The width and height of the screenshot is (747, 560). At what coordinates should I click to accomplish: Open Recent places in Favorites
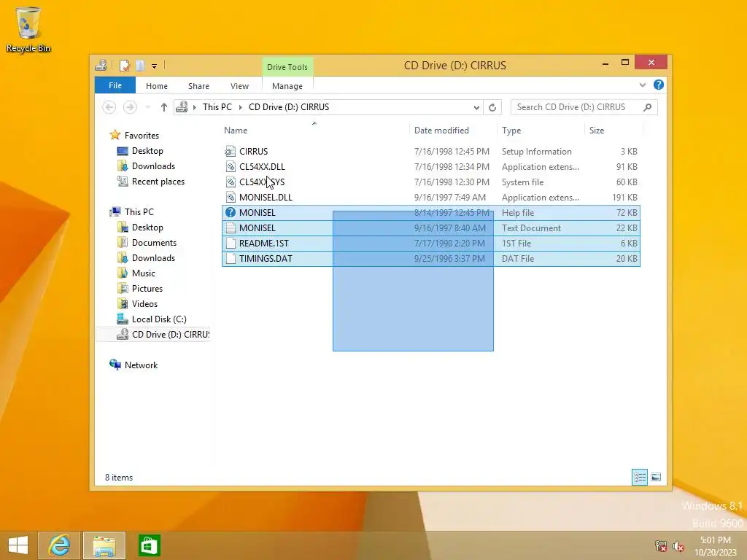[x=158, y=182]
